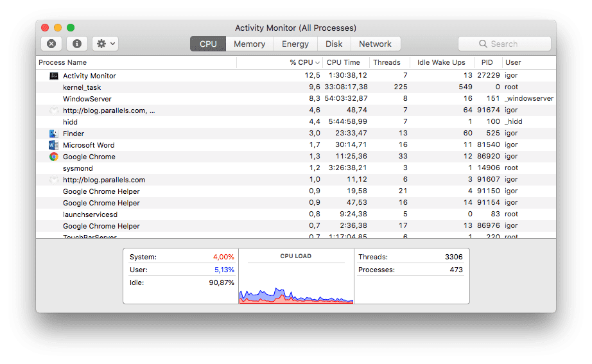Select the Microsoft Word process icon
The width and height of the screenshot is (592, 364).
coord(54,145)
